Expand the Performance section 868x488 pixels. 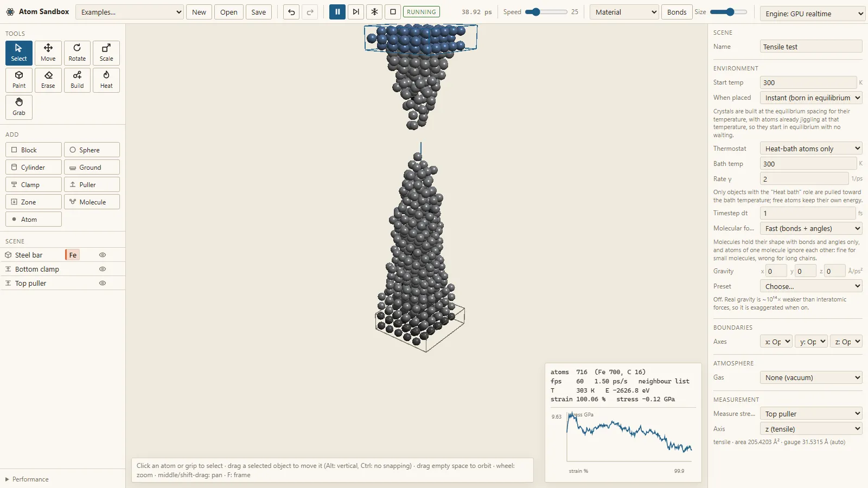coord(27,479)
